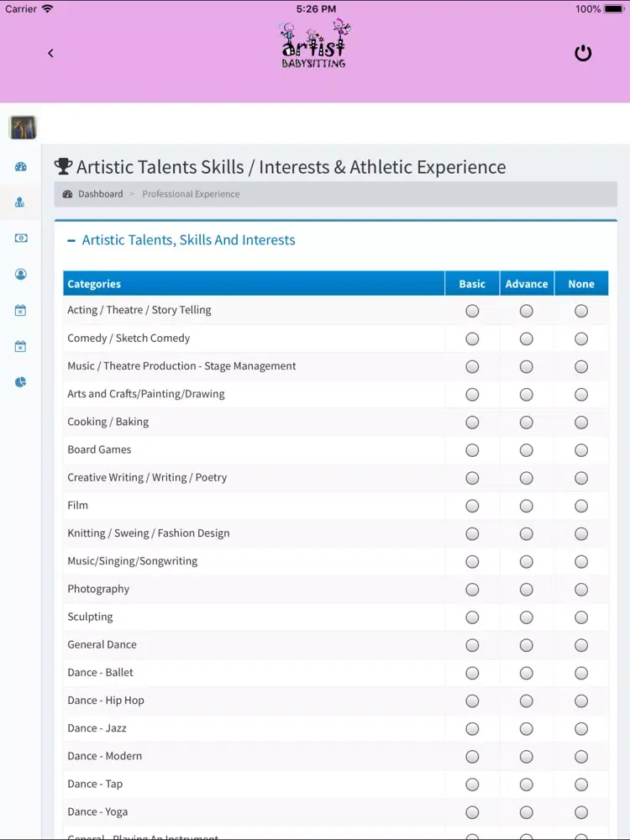Tap the Artist Babysitting logo
This screenshot has width=630, height=840.
pos(313,45)
